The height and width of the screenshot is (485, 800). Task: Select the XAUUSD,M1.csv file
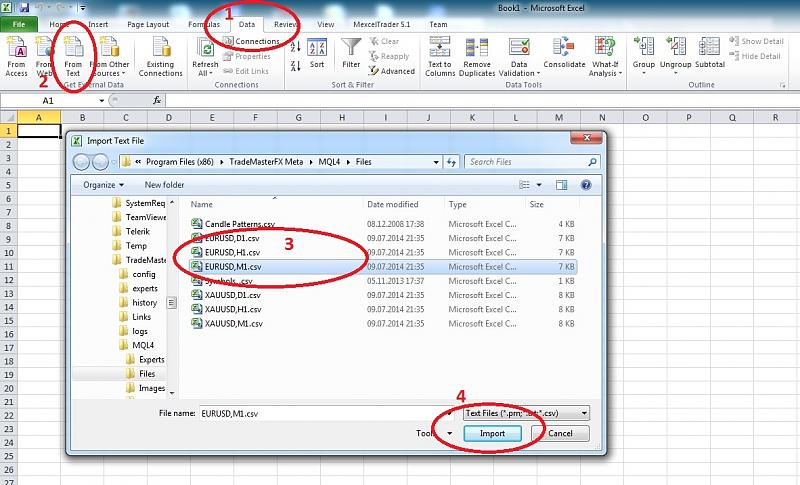(x=227, y=324)
